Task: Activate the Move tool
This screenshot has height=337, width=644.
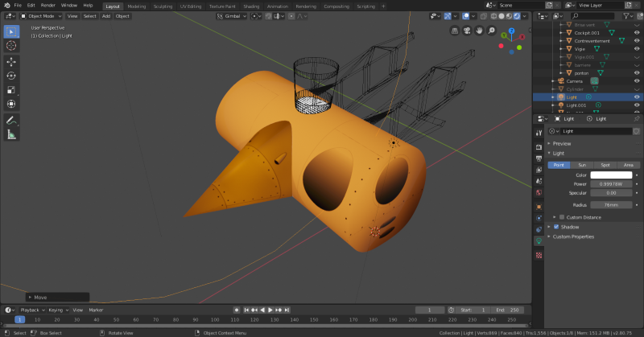Action: click(x=11, y=61)
